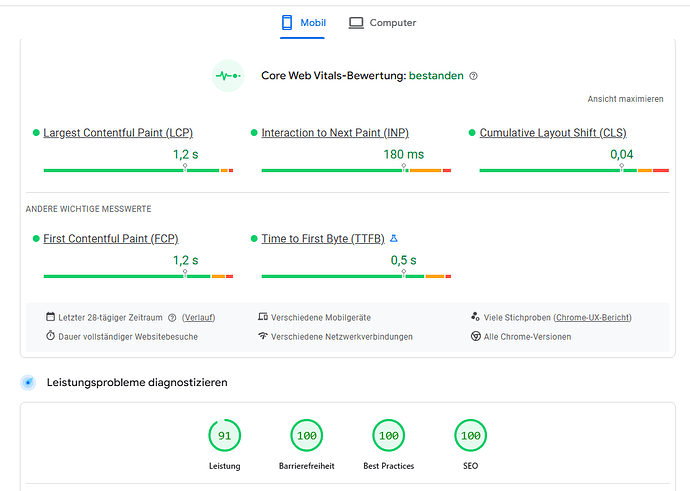
Task: Click the Core Web Vitals pulse icon
Action: tap(228, 76)
